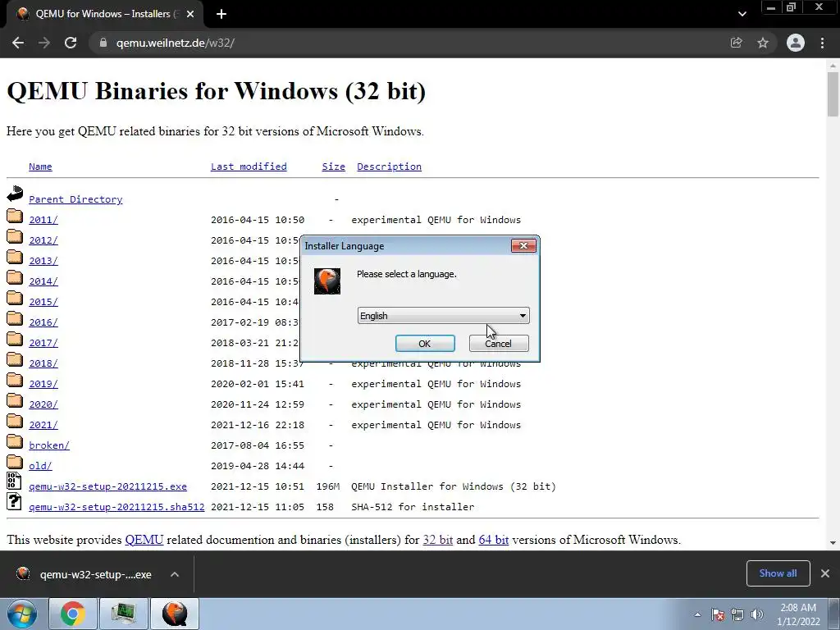840x630 pixels.
Task: Follow the QEMU link in footer text
Action: pyautogui.click(x=144, y=540)
